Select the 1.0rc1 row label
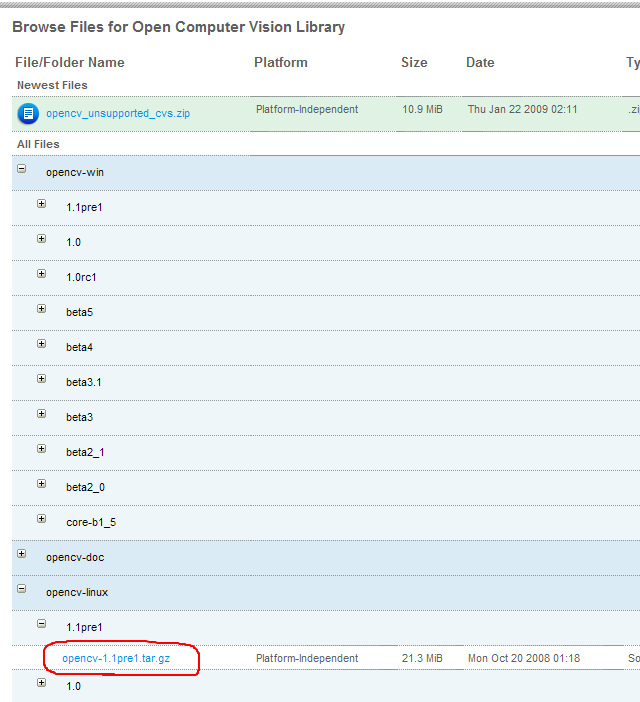The height and width of the screenshot is (702, 640). coord(81,277)
